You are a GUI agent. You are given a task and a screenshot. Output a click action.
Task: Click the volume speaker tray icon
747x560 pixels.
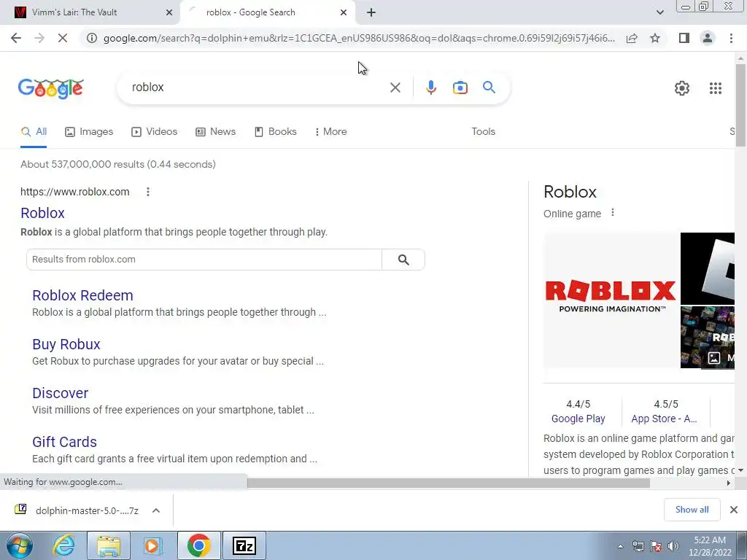(673, 546)
